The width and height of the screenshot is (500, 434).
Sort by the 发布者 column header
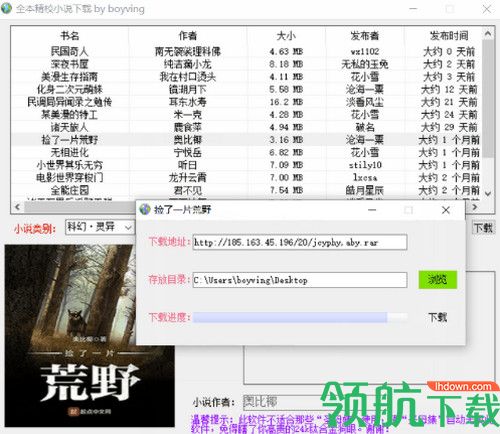coord(365,36)
